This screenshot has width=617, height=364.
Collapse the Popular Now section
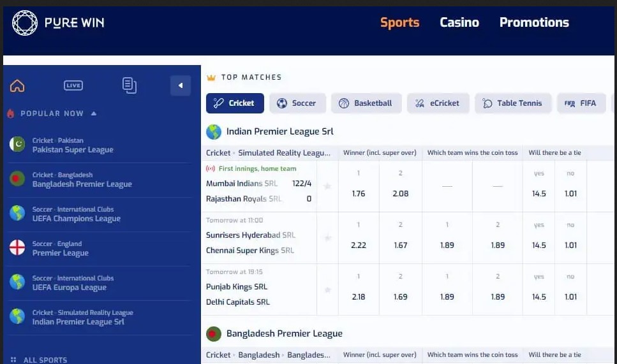pyautogui.click(x=94, y=113)
